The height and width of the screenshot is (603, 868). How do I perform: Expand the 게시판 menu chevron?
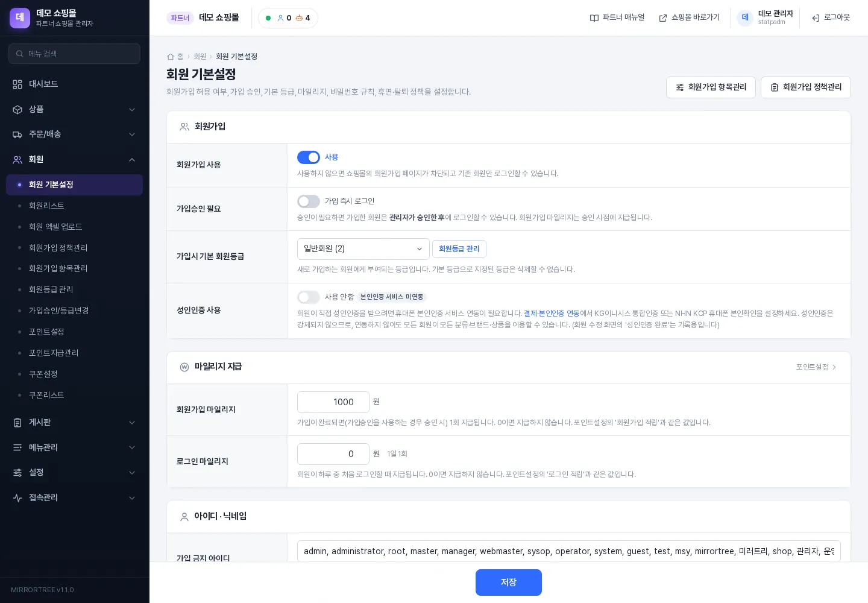(x=132, y=423)
